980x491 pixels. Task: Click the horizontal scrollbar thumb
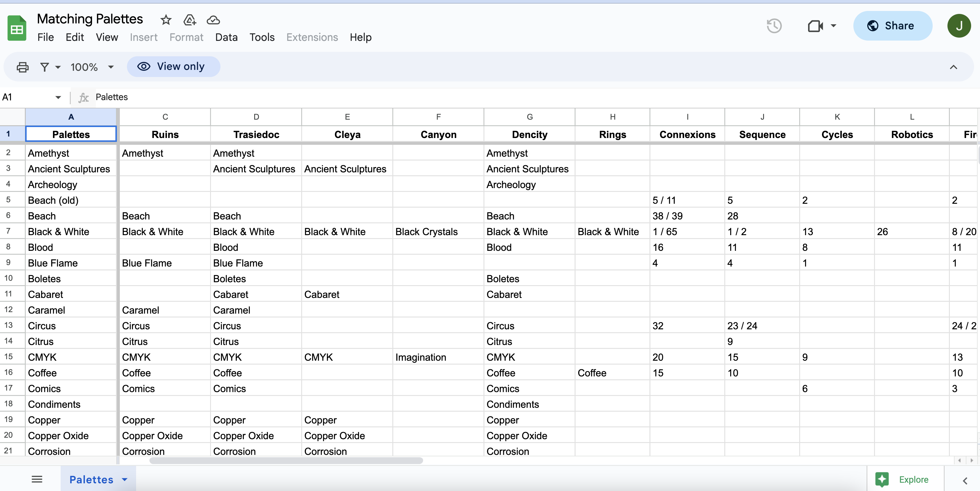click(x=286, y=460)
